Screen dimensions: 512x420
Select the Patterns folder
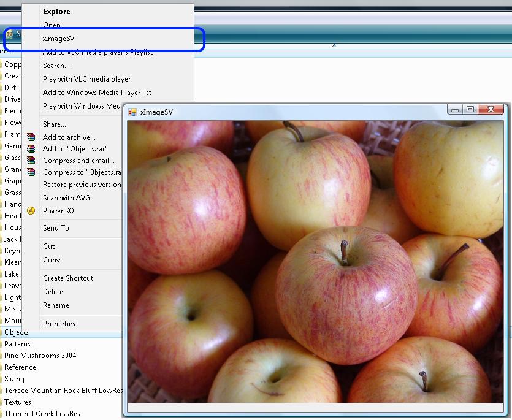[x=17, y=344]
